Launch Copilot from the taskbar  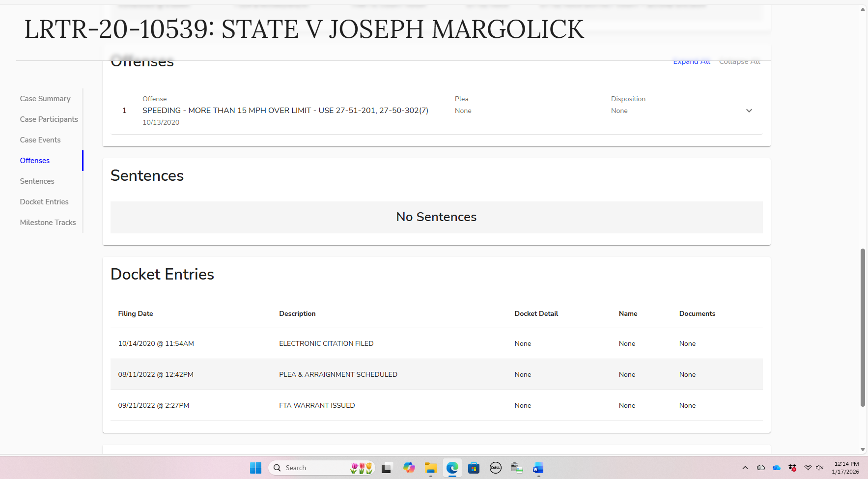[409, 468]
